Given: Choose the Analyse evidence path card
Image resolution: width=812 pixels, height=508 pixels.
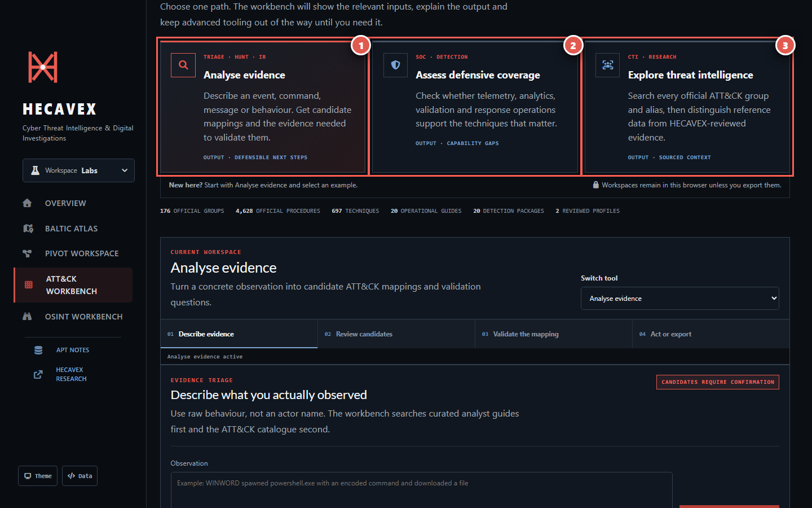Looking at the screenshot, I should coord(263,107).
